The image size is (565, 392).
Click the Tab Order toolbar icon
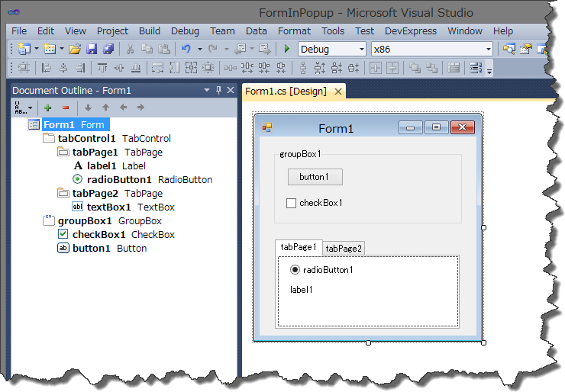click(x=476, y=68)
